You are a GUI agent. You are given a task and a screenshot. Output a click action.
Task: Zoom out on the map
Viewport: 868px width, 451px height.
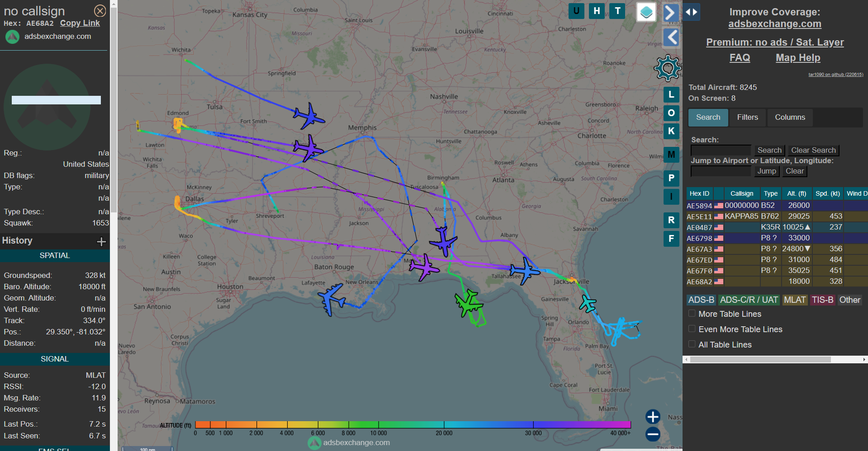(x=653, y=434)
